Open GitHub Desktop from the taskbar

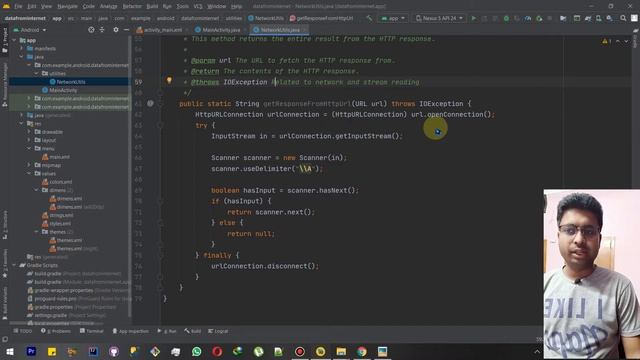coord(114,351)
